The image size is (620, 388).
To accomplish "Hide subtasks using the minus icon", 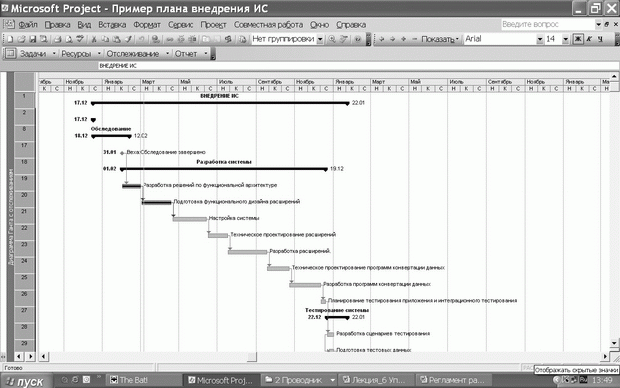I will point(414,39).
